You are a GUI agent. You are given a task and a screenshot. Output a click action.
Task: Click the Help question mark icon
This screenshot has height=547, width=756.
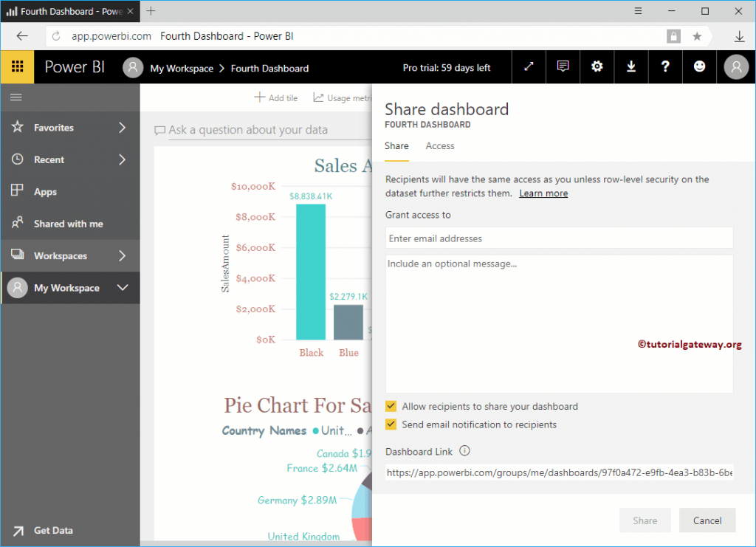pos(665,66)
